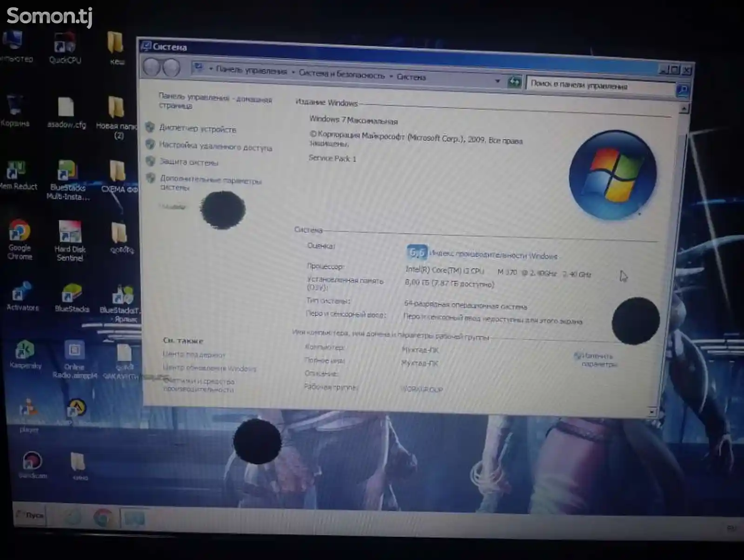Open the Online Radio.aimppl4 file

(x=74, y=360)
